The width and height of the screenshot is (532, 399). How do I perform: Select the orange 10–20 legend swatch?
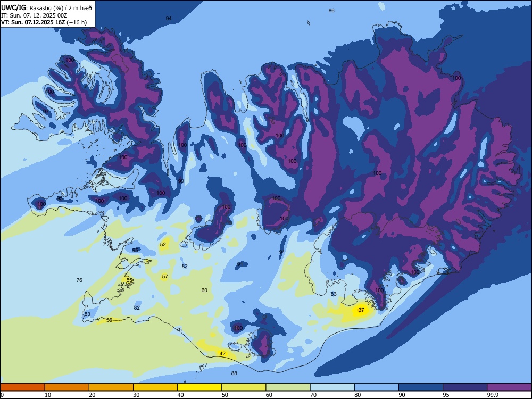pos(67,387)
